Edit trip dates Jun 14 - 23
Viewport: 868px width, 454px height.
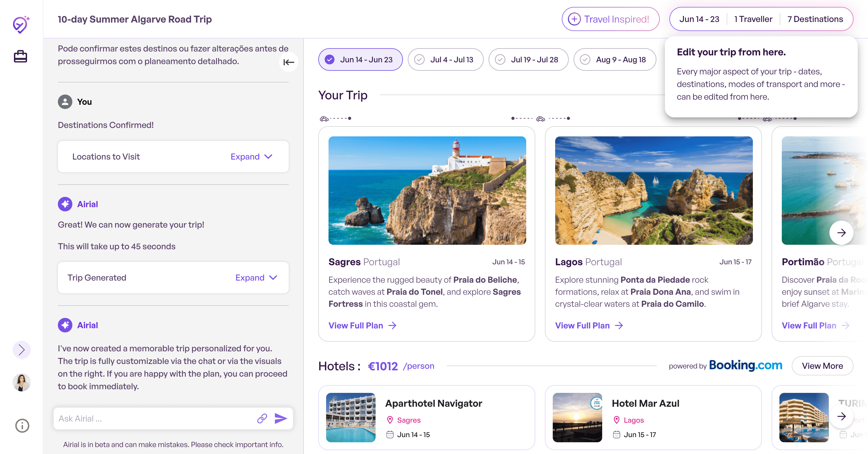click(699, 19)
